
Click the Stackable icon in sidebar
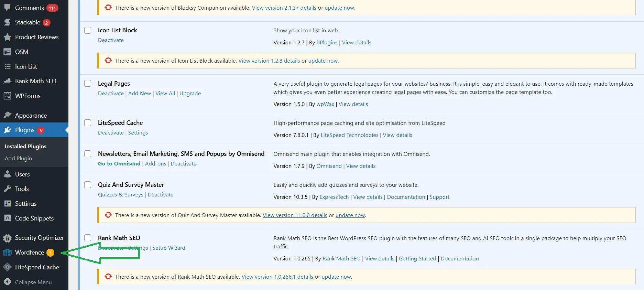click(x=7, y=22)
